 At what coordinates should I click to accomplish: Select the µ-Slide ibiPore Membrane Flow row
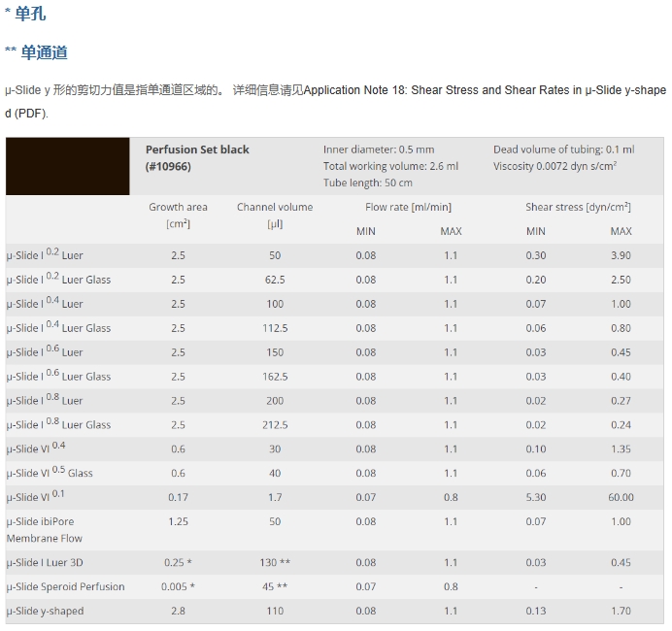pyautogui.click(x=335, y=530)
